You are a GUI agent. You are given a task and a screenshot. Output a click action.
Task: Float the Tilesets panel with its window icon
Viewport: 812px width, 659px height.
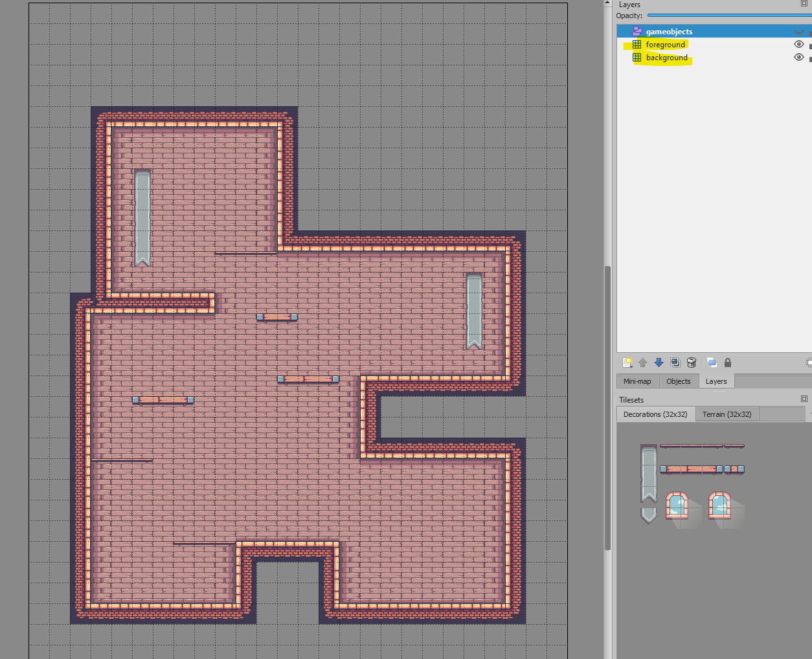(804, 399)
